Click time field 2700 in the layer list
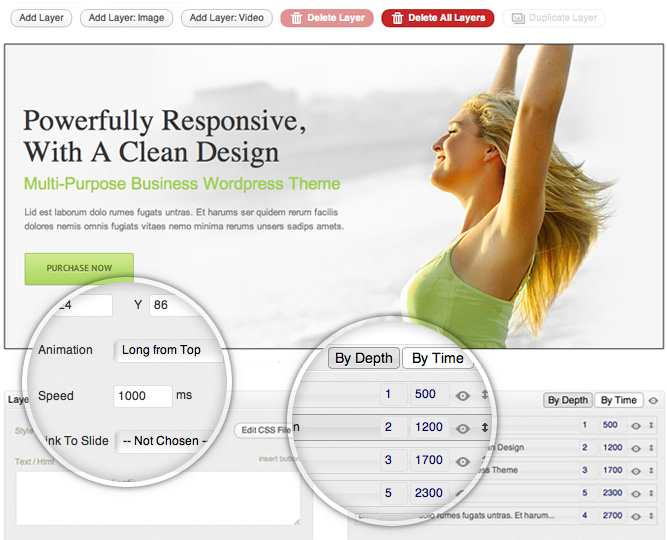This screenshot has width=667, height=540. (x=612, y=516)
